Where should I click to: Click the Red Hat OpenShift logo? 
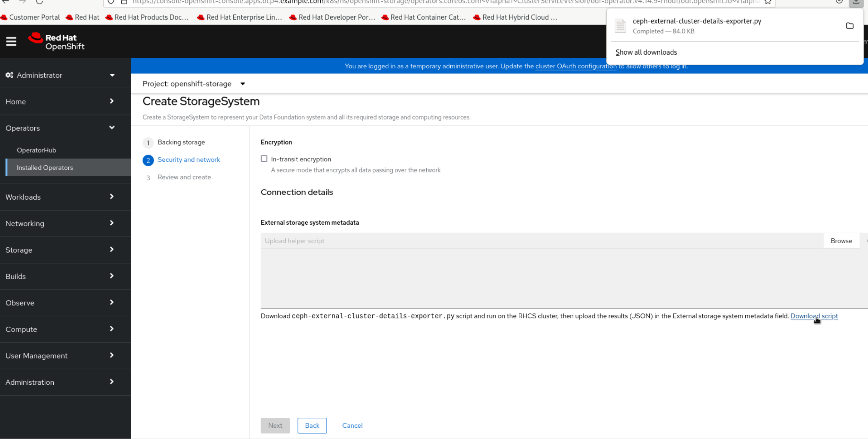point(56,41)
